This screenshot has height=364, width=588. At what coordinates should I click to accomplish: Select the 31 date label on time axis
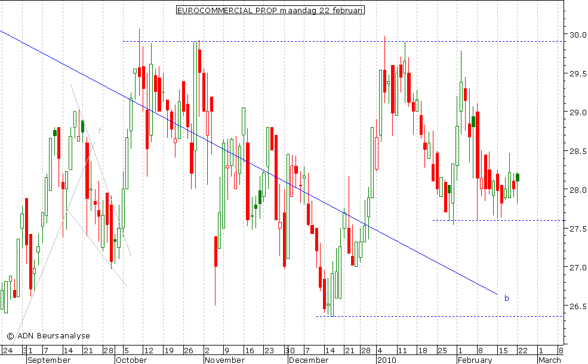(x=27, y=351)
